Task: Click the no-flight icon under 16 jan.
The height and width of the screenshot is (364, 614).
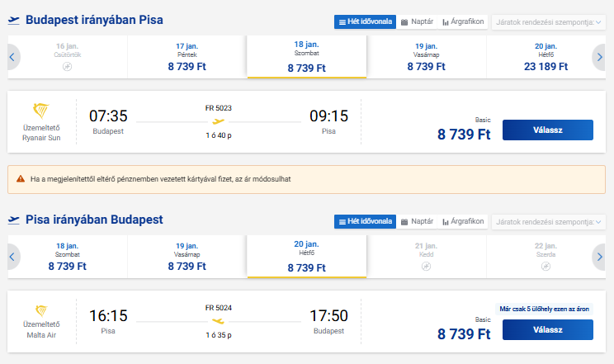Action: pyautogui.click(x=68, y=67)
